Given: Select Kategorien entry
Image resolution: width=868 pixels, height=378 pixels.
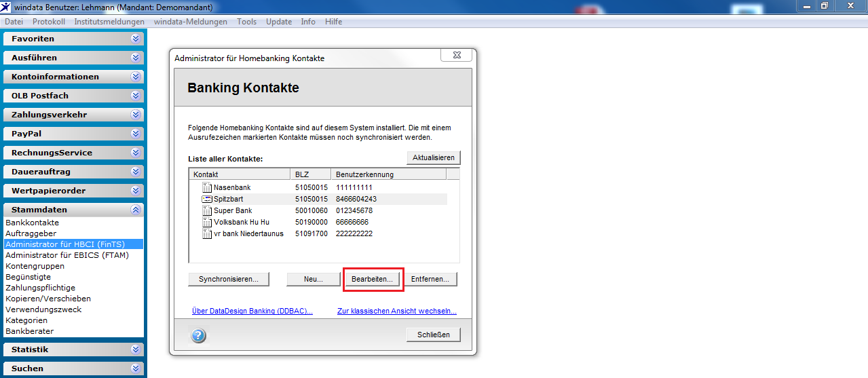Looking at the screenshot, I should [x=26, y=320].
